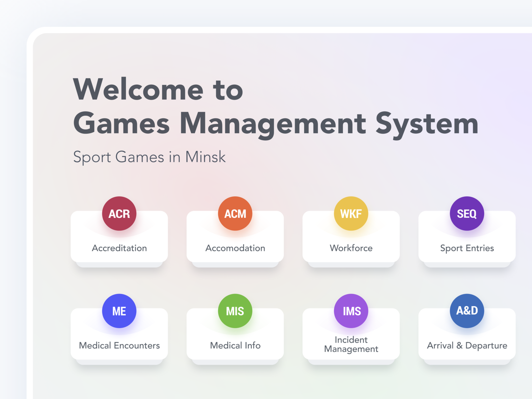Open Sport Entries module
Screen dimensions: 532x399
click(x=466, y=248)
